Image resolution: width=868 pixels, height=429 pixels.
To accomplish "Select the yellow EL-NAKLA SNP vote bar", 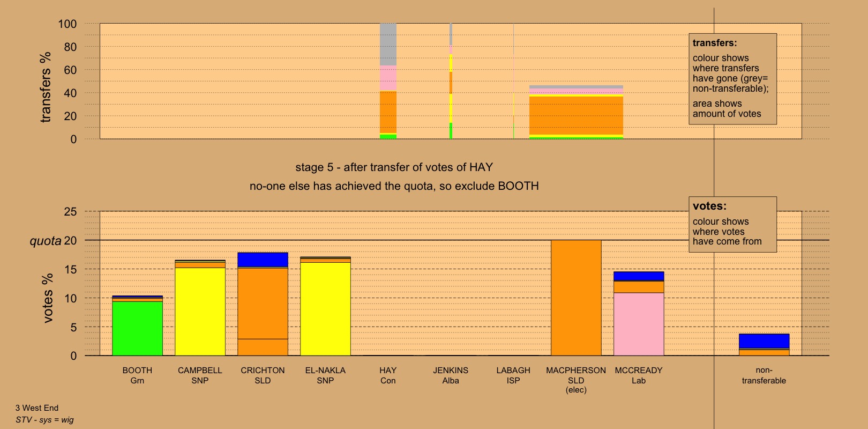I will coord(325,308).
